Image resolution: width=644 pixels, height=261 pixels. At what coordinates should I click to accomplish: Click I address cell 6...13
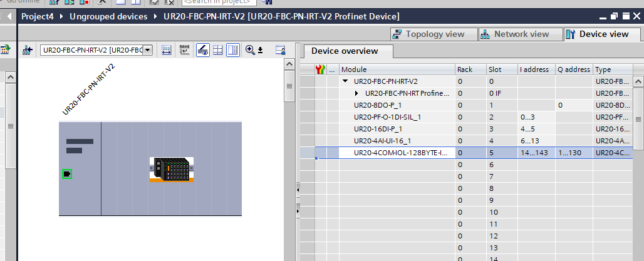536,141
